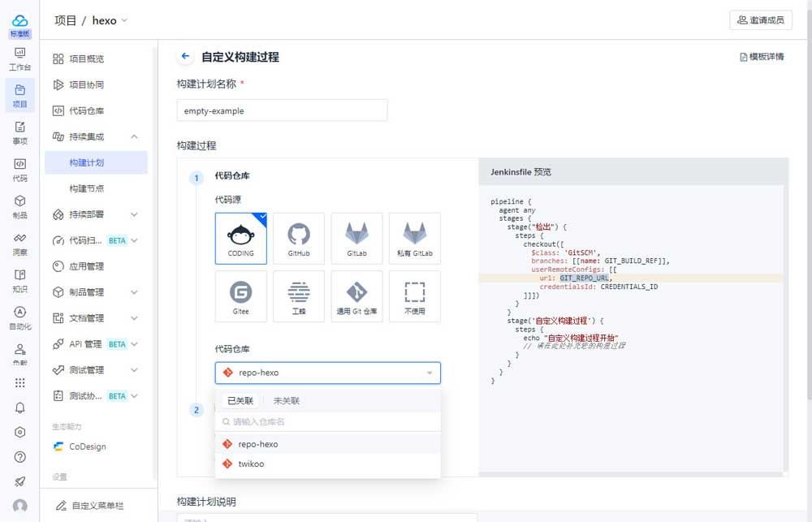Select GitLab as code source

(x=356, y=238)
